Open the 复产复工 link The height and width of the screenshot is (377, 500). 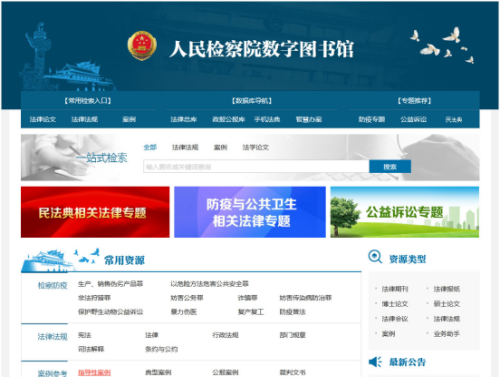pyautogui.click(x=251, y=312)
